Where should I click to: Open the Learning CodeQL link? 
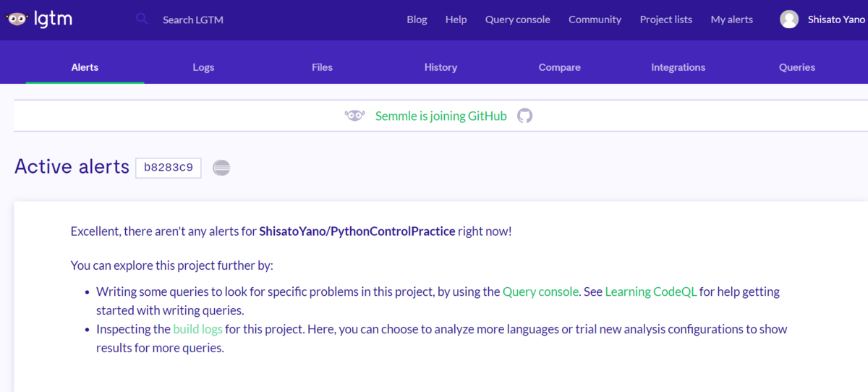pos(651,292)
